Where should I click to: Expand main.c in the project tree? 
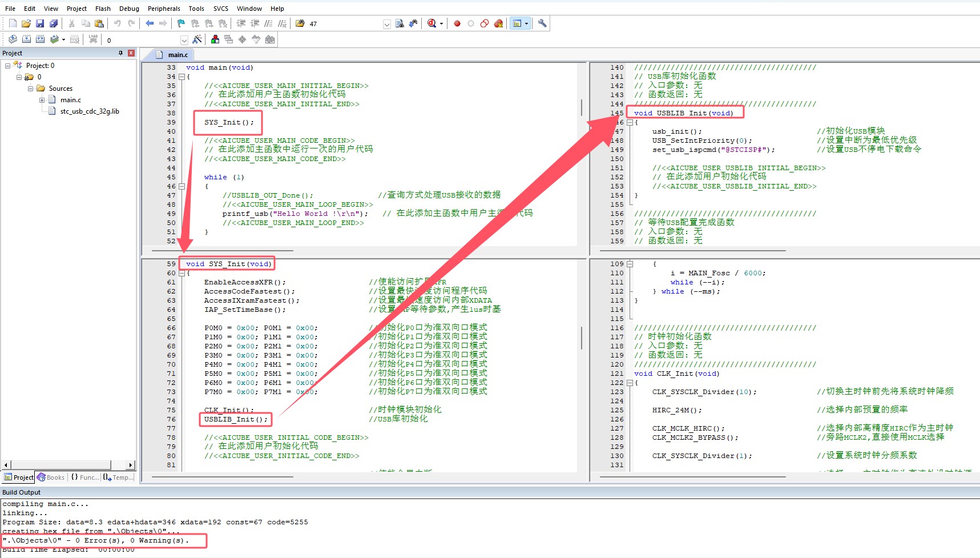[42, 100]
